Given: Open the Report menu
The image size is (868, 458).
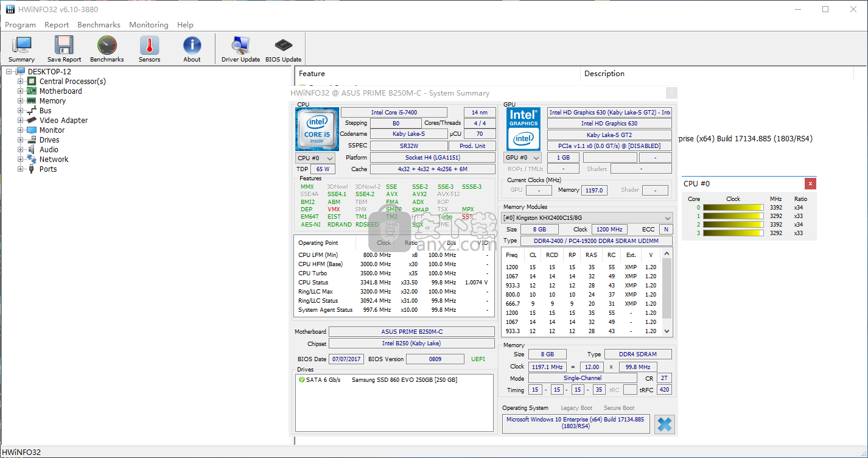Looking at the screenshot, I should point(57,25).
